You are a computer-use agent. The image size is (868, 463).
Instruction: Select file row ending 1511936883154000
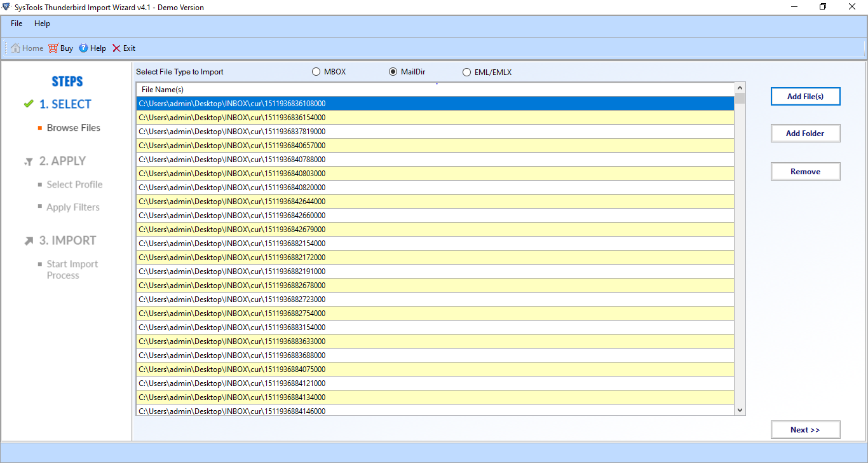tap(435, 328)
